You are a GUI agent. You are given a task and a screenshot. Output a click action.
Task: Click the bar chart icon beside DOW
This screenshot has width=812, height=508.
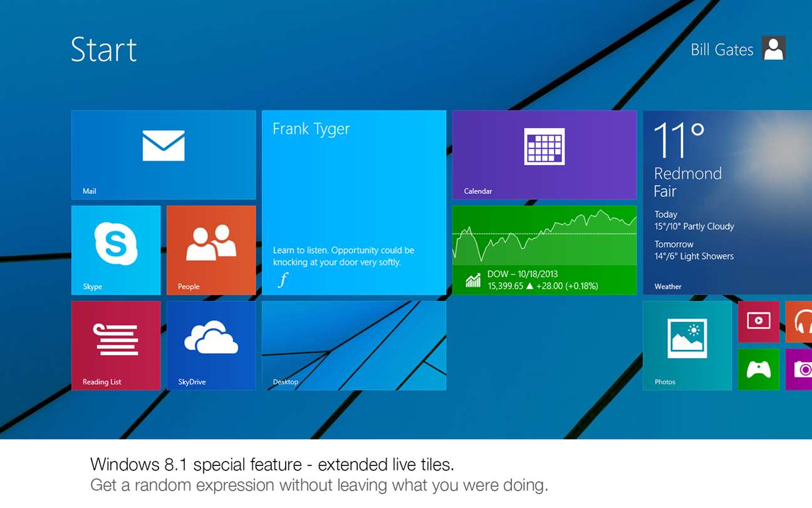[x=473, y=280]
